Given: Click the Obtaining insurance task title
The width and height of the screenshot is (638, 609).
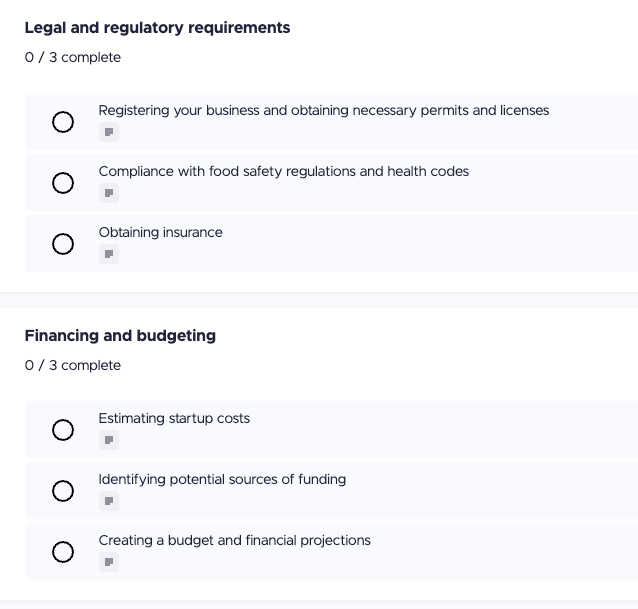Looking at the screenshot, I should (x=160, y=233).
